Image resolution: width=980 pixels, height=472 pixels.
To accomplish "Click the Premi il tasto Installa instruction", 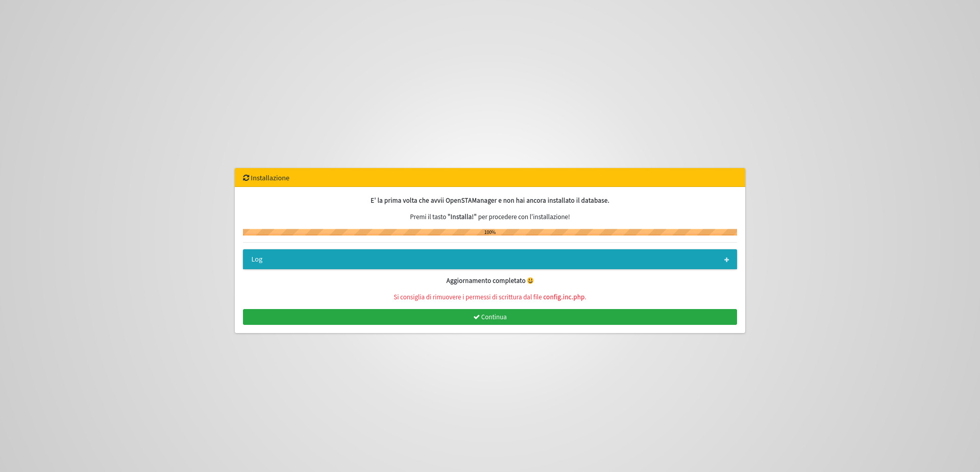I will pyautogui.click(x=490, y=217).
